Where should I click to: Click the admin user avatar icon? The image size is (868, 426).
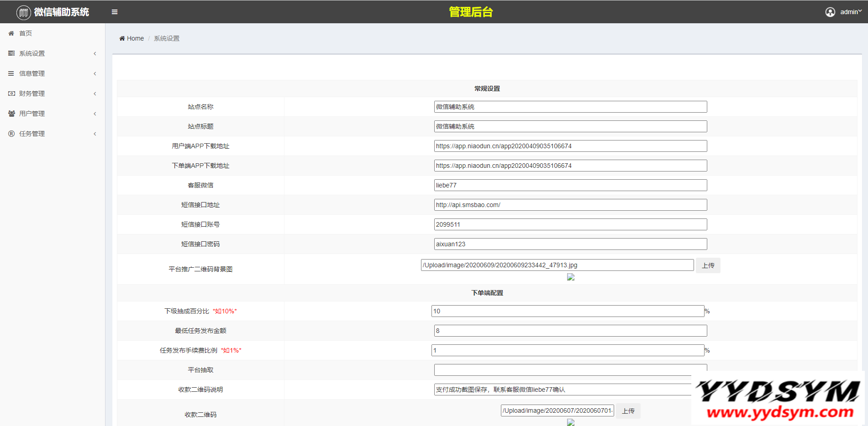point(830,12)
